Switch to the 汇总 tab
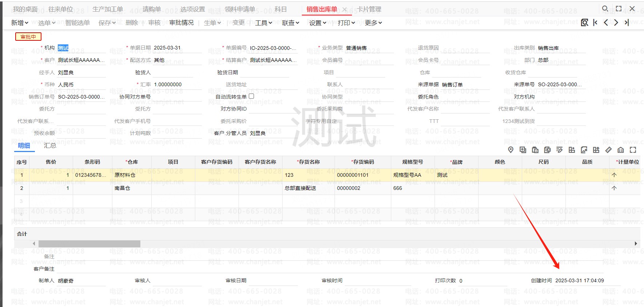Screen dimensions: 644x307 point(50,145)
